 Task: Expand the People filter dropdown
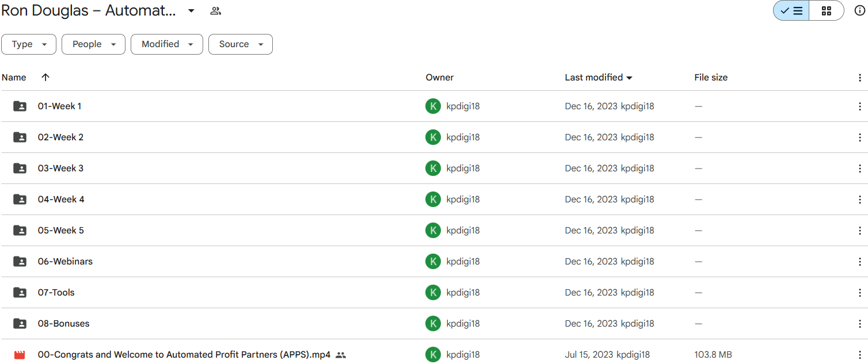[93, 44]
